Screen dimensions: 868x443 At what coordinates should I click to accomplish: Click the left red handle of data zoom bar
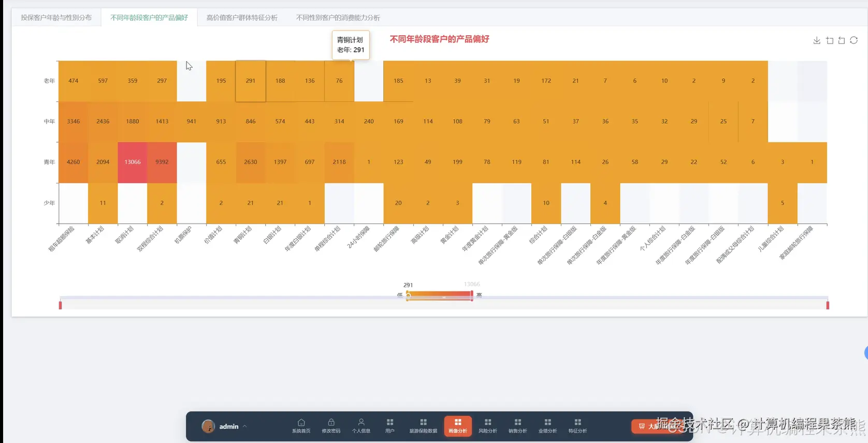tap(60, 305)
